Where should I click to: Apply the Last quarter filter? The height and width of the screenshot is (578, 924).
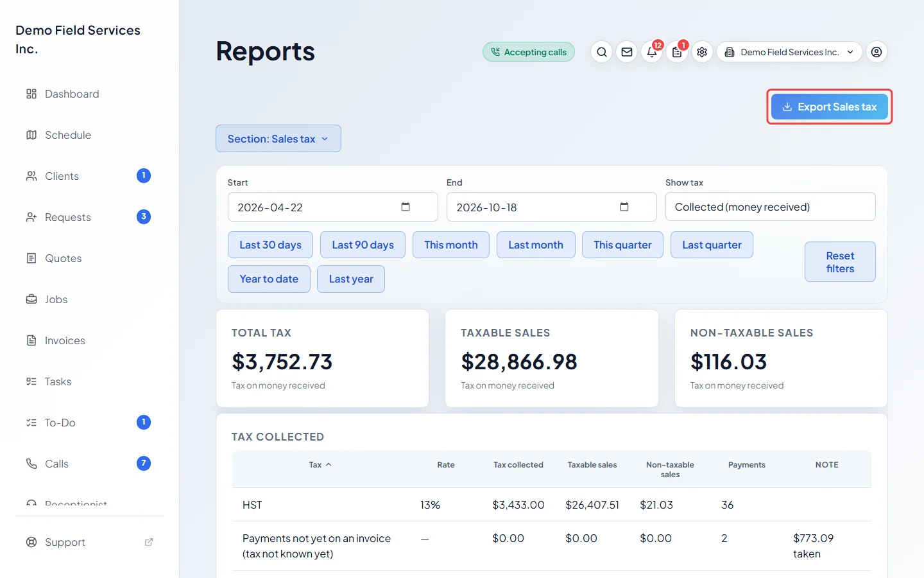coord(712,245)
